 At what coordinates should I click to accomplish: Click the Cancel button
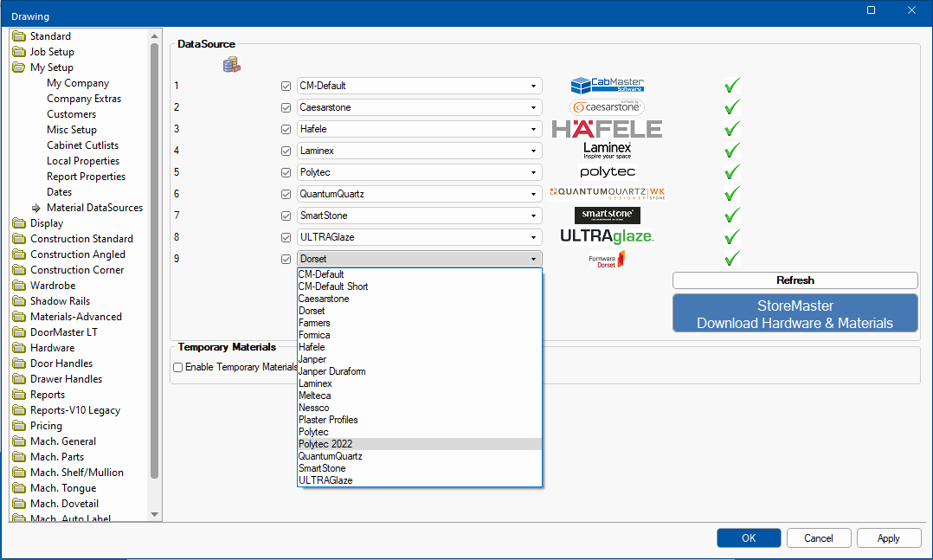[x=819, y=538]
